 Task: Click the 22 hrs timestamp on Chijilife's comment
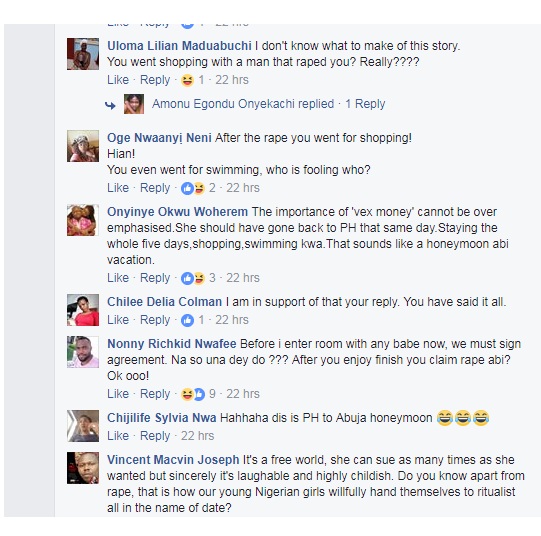197,436
